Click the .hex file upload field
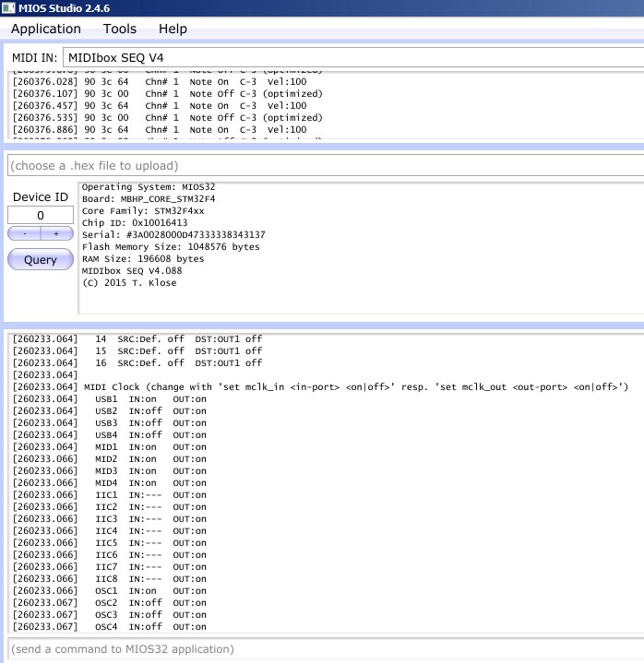The width and height of the screenshot is (644, 663). pyautogui.click(x=323, y=165)
